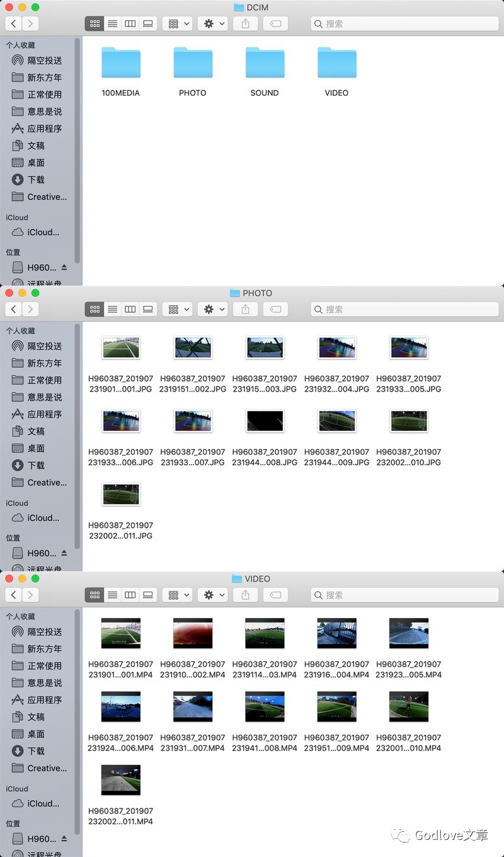
Task: Open 隔空投送 in the VIDEO window sidebar
Action: (x=44, y=632)
